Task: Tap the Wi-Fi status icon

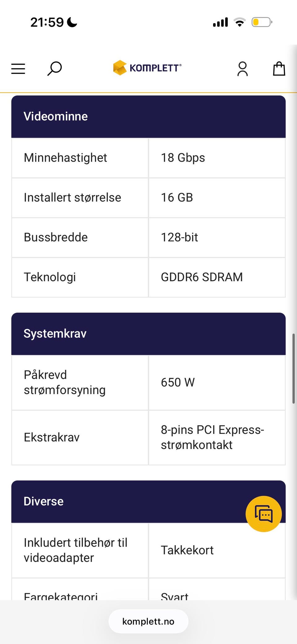Action: tap(239, 22)
